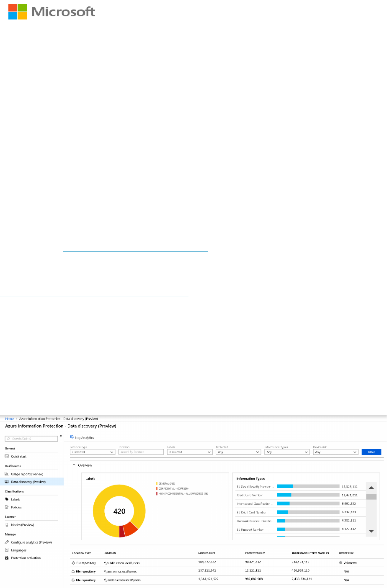Click EU Passport Number in Information Types
This screenshot has height=588, width=387.
250,530
